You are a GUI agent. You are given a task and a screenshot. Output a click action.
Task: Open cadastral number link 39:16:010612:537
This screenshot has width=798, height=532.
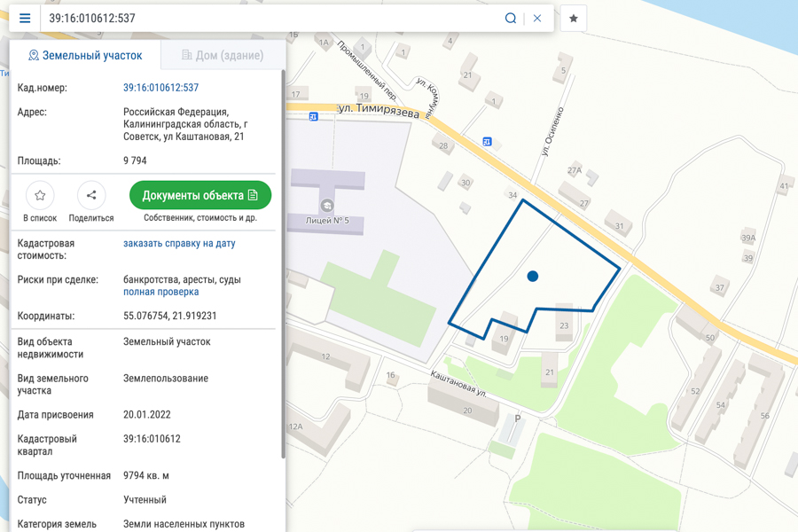160,88
